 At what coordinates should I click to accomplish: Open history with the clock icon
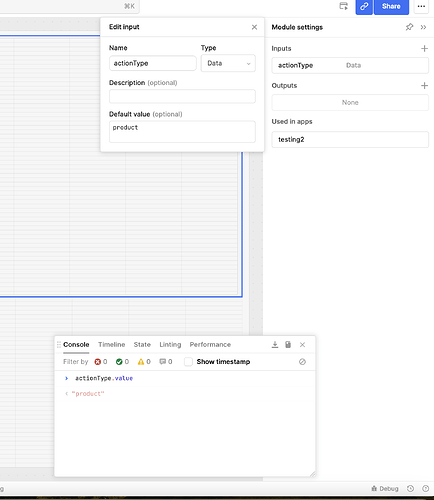410,489
